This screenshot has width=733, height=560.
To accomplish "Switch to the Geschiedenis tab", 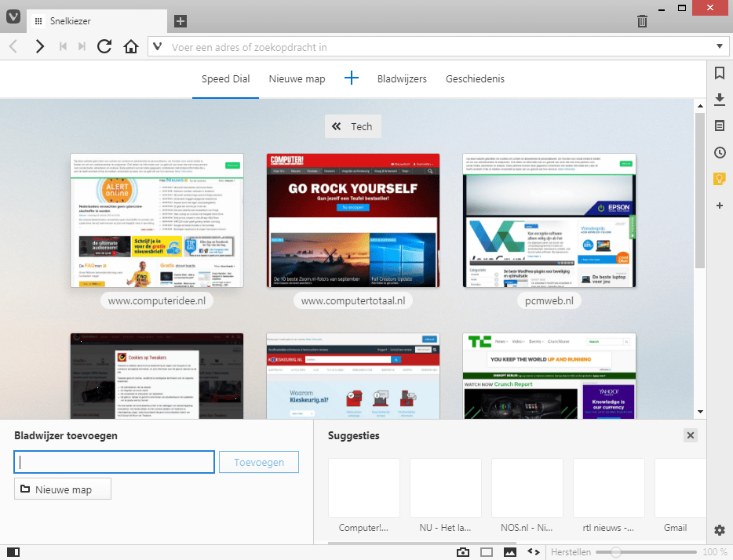I will [x=475, y=79].
